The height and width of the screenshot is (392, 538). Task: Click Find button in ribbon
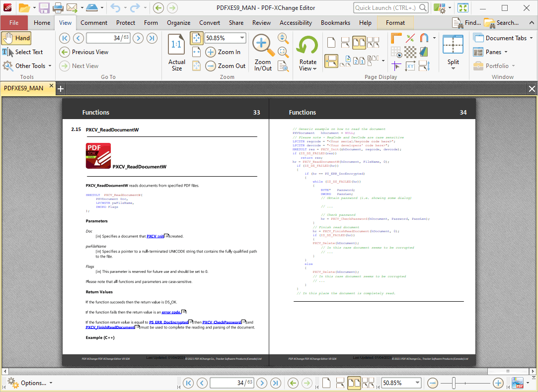466,23
